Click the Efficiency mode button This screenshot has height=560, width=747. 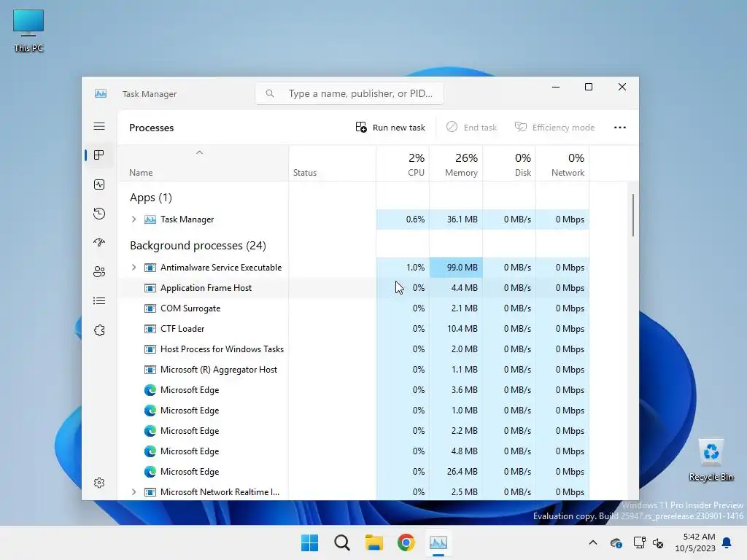point(554,127)
